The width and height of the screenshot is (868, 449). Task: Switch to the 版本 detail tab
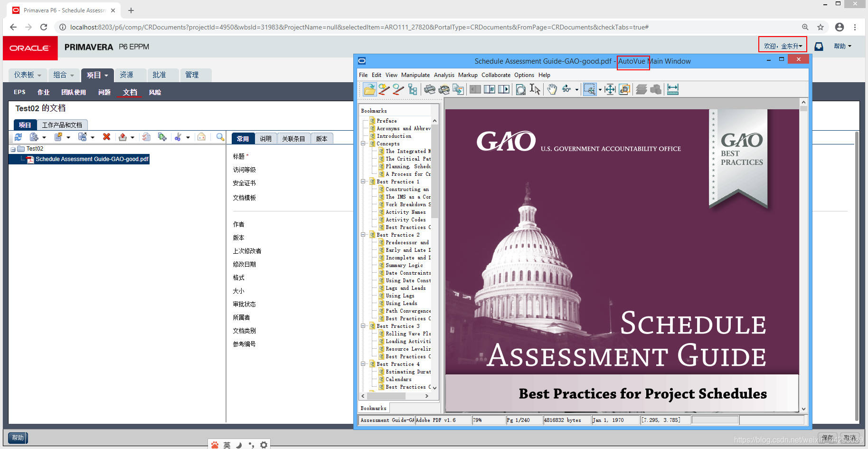click(322, 139)
